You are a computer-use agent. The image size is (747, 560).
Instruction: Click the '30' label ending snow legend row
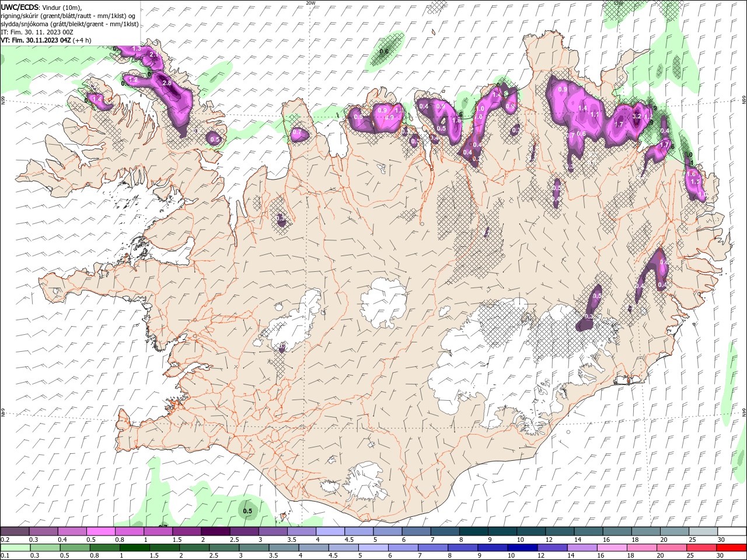point(721,540)
